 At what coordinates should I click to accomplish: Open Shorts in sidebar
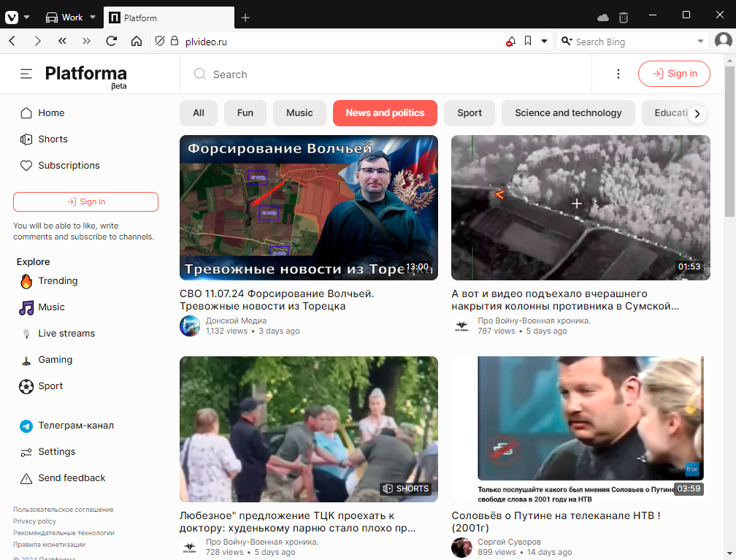(x=44, y=139)
